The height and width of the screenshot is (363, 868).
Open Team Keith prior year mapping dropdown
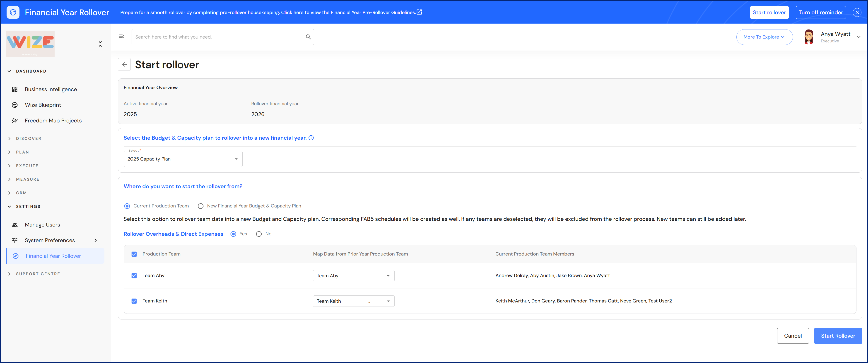point(353,301)
